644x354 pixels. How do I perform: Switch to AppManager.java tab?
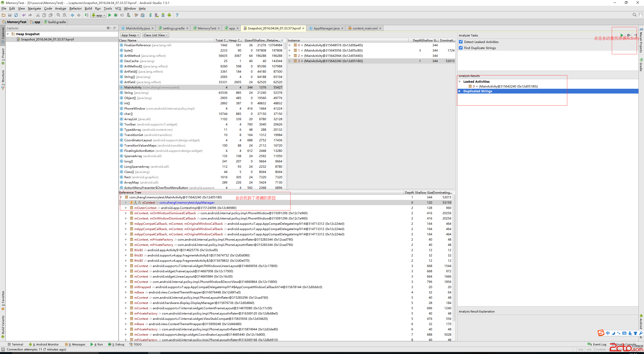coord(326,28)
